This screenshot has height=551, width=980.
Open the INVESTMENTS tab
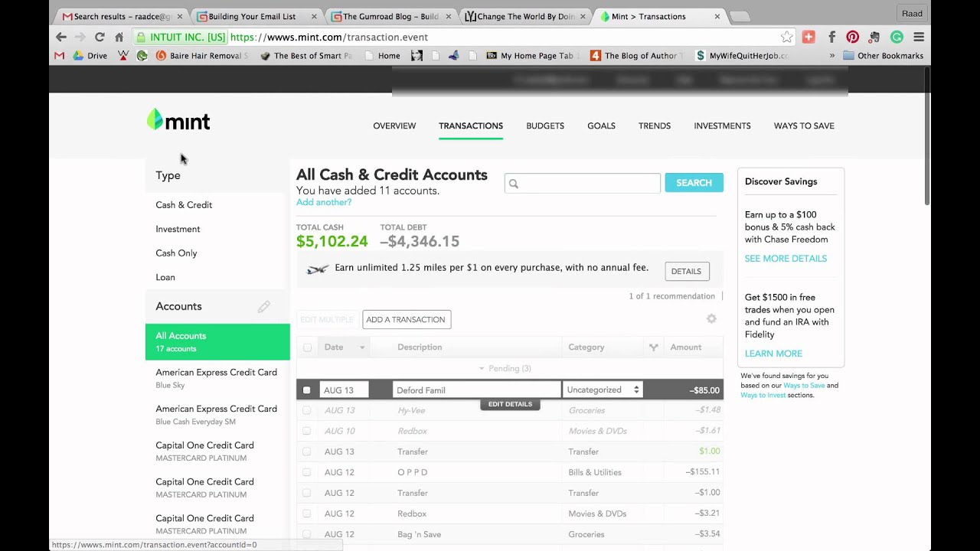[x=722, y=126]
